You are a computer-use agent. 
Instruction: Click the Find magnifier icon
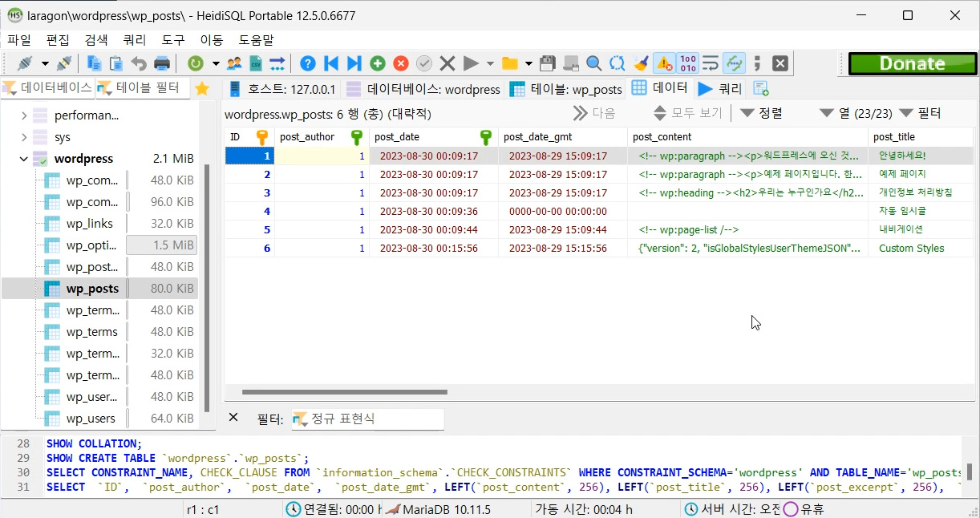(594, 63)
